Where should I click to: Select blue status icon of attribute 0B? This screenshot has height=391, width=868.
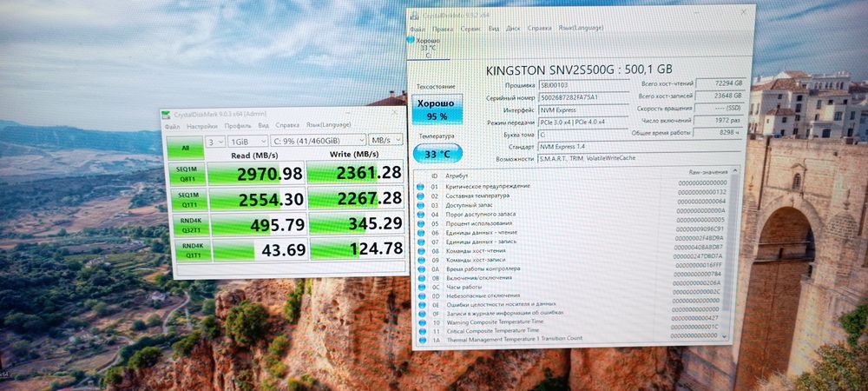tap(421, 277)
